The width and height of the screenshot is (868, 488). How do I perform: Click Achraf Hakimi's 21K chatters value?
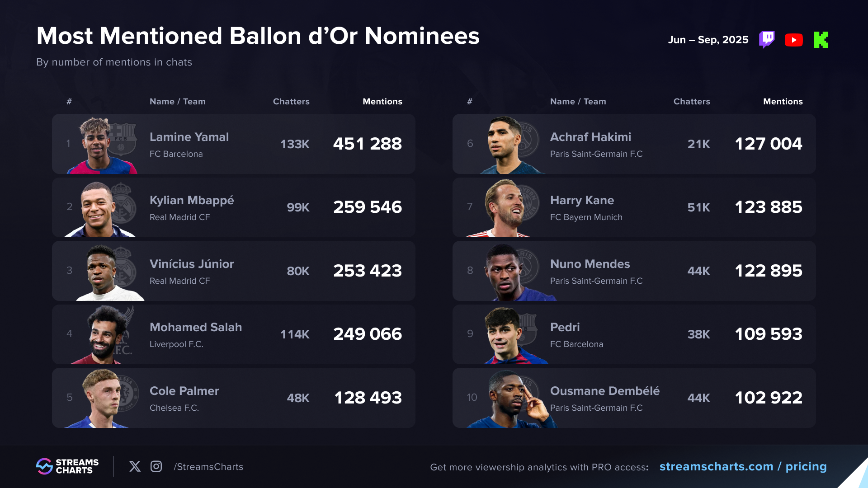tap(698, 144)
